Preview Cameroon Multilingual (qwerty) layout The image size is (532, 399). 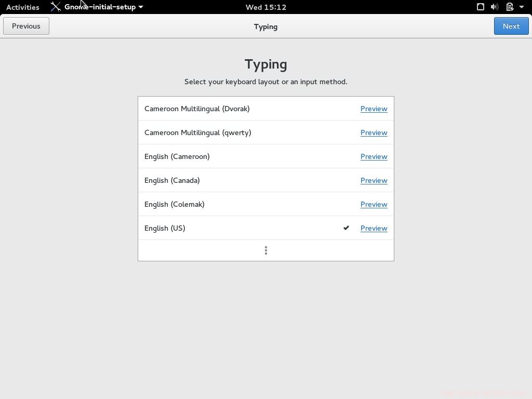(374, 132)
